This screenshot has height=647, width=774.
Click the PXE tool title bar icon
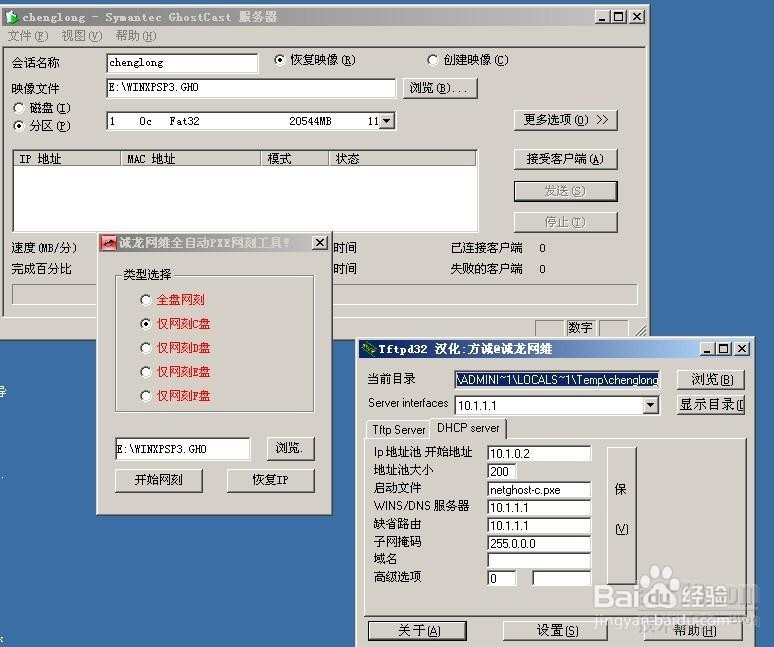[108, 243]
